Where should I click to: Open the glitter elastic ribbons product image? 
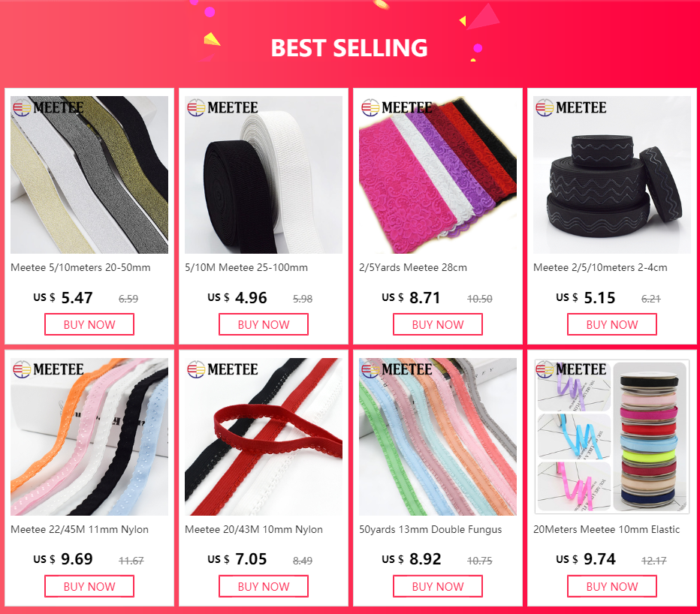click(x=89, y=175)
